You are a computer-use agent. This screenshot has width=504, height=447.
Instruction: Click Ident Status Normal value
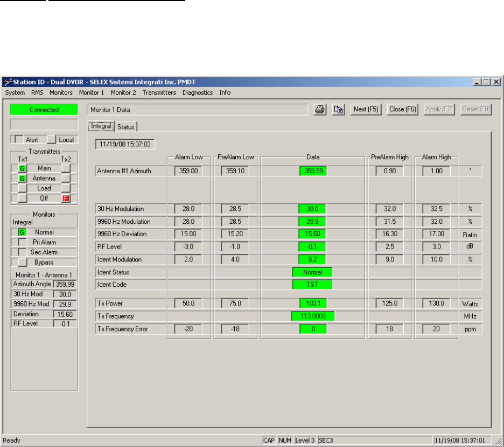pos(312,272)
